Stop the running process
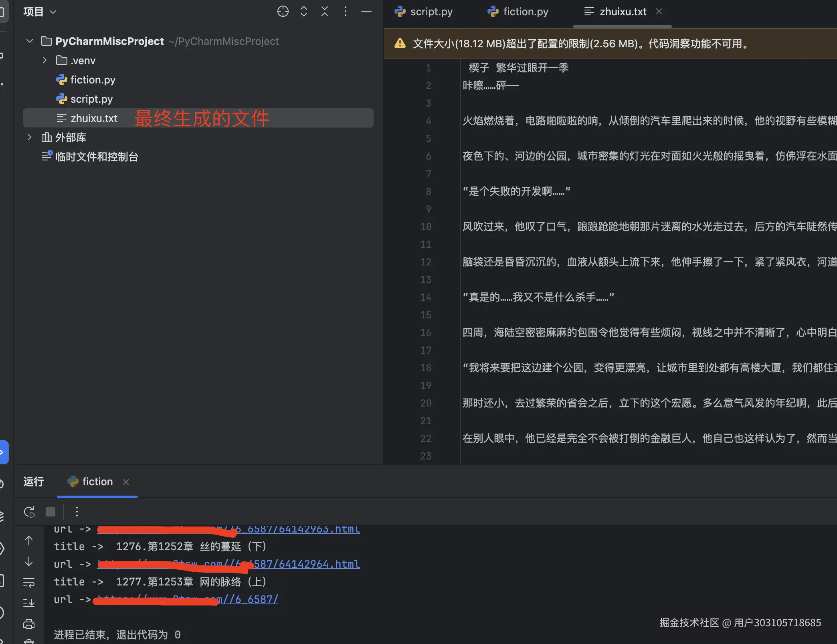The image size is (837, 644). point(50,511)
